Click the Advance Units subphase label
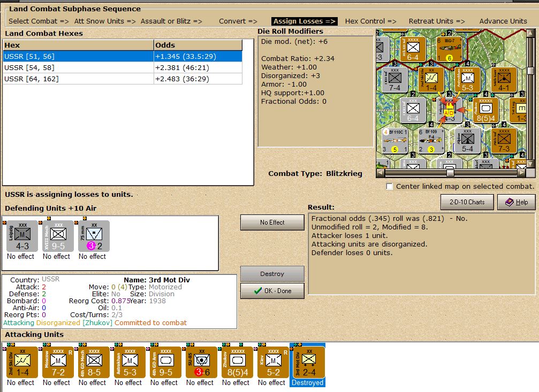Image resolution: width=539 pixels, height=392 pixels. click(x=503, y=21)
